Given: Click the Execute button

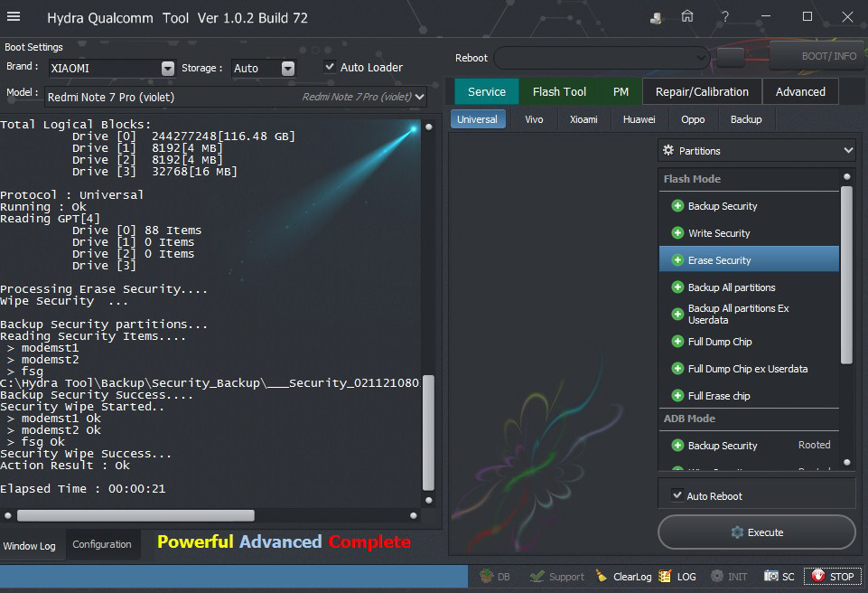Looking at the screenshot, I should click(x=756, y=532).
